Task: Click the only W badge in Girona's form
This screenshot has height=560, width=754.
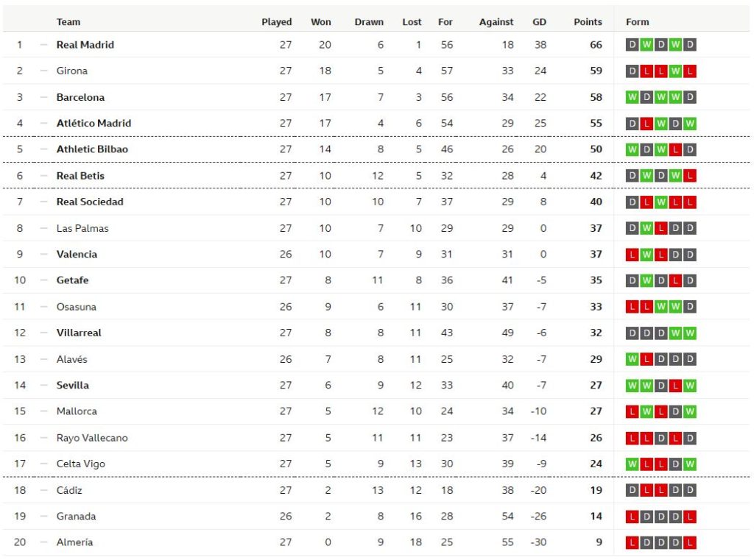Action: [x=675, y=71]
